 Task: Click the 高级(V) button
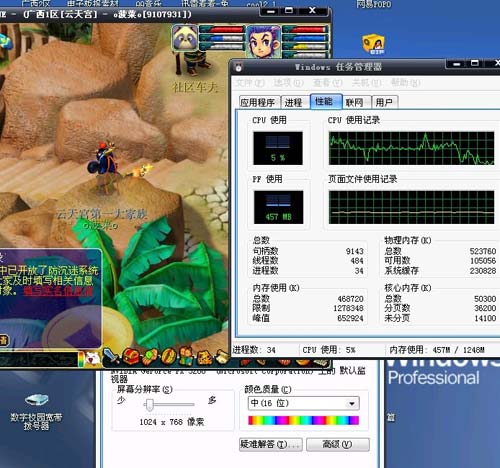338,444
